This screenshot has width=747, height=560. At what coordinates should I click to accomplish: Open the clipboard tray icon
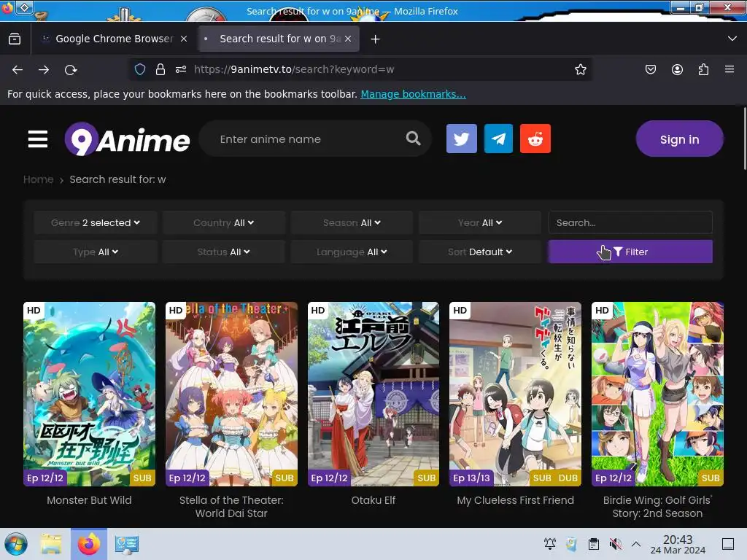click(x=594, y=544)
